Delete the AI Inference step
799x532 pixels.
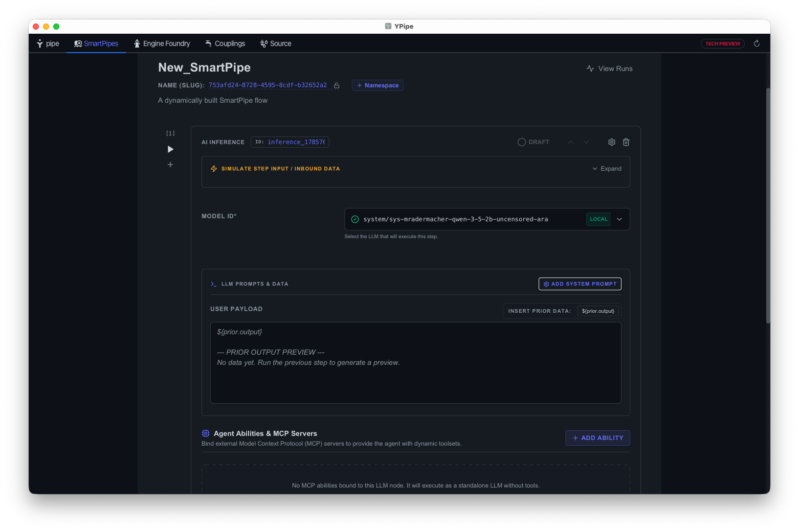626,142
